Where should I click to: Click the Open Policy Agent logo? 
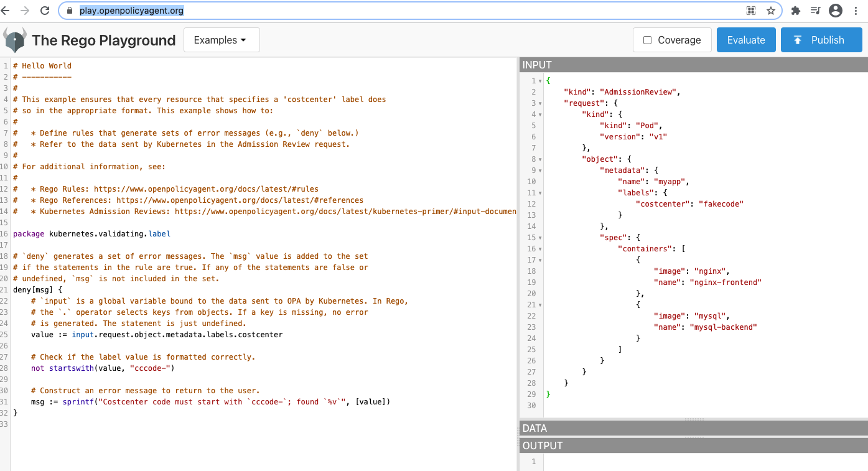(15, 40)
